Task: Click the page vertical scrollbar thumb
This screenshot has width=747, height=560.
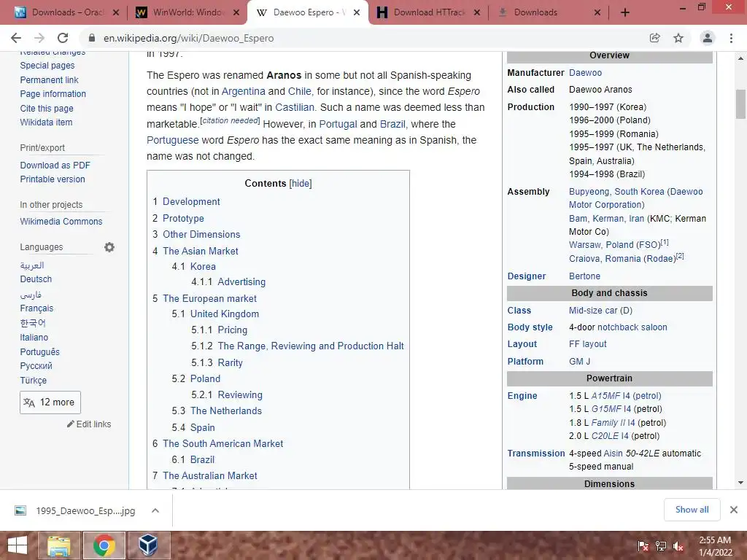Action: (x=740, y=104)
